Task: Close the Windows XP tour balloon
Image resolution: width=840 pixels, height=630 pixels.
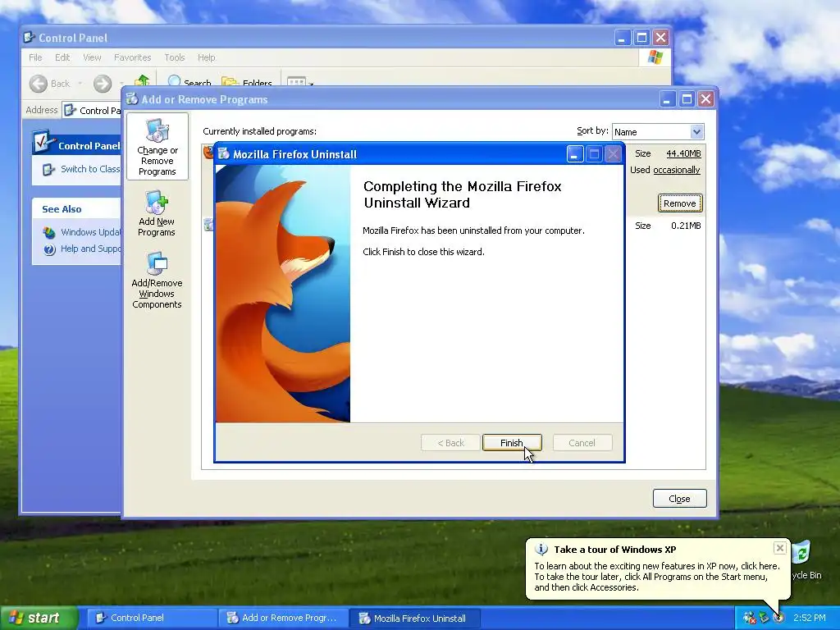Action: click(x=780, y=548)
